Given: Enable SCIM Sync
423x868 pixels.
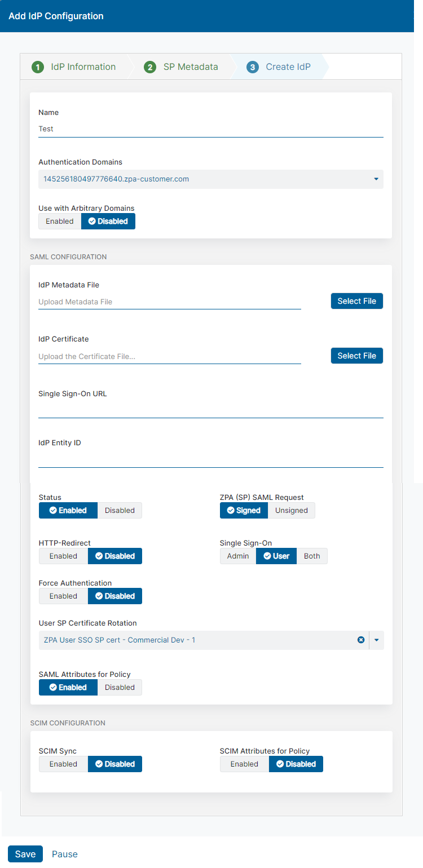Looking at the screenshot, I should coord(63,764).
